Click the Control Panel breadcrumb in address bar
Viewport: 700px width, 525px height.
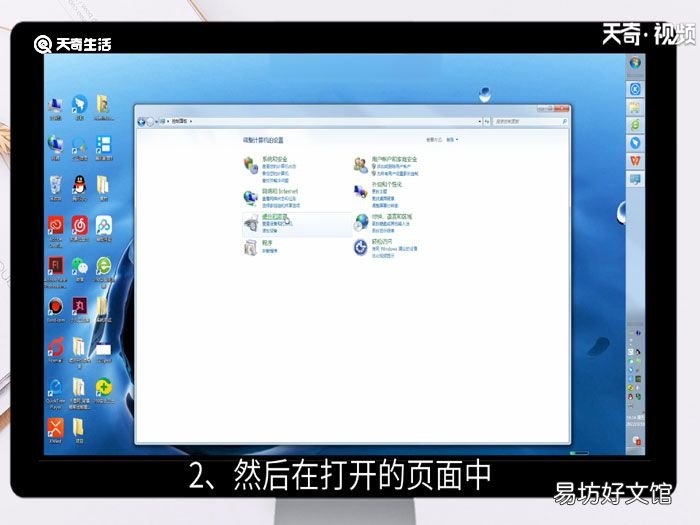coord(179,121)
